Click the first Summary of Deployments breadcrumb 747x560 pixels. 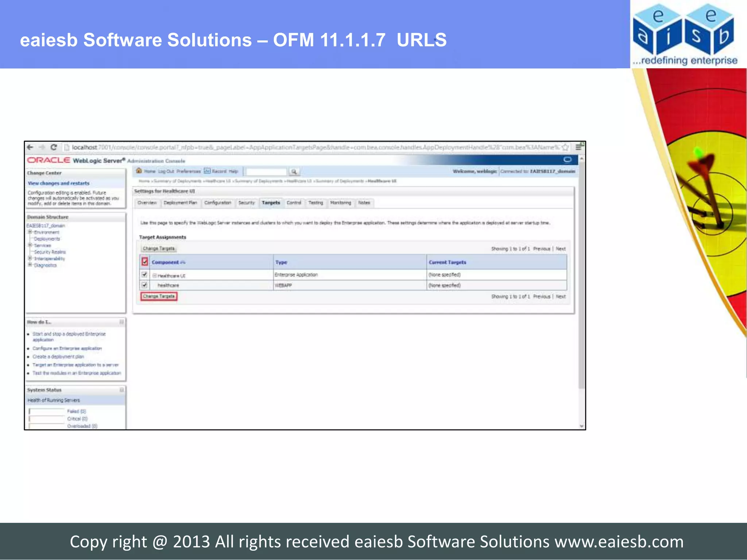pos(178,181)
